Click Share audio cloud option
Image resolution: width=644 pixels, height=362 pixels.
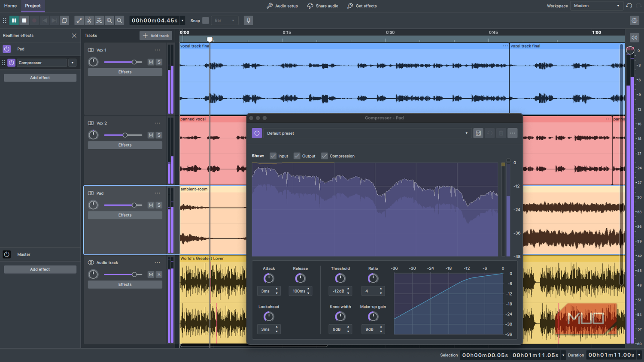322,6
